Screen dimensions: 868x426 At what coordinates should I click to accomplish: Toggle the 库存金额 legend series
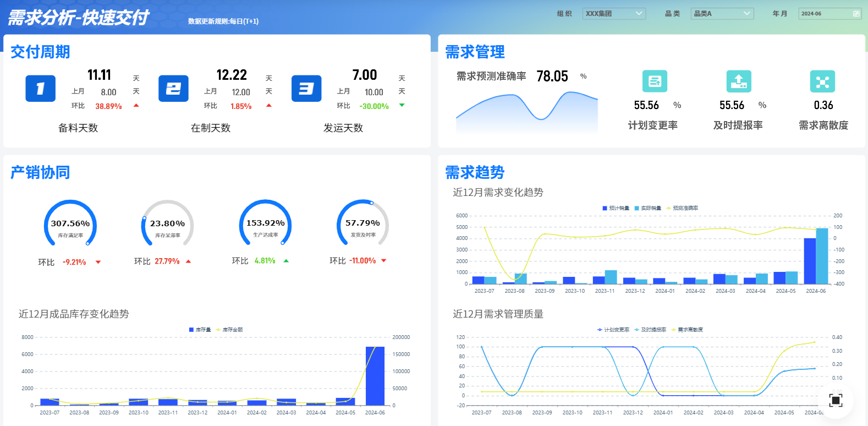tap(229, 330)
